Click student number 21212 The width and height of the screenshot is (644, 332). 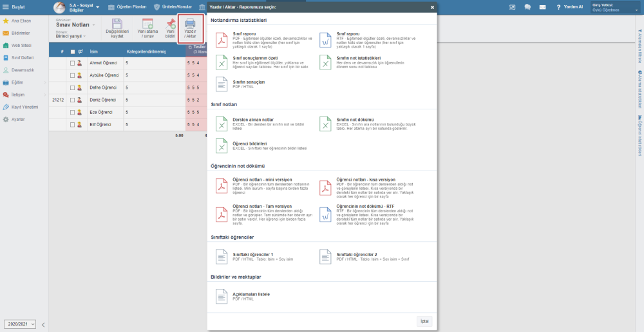pos(58,100)
